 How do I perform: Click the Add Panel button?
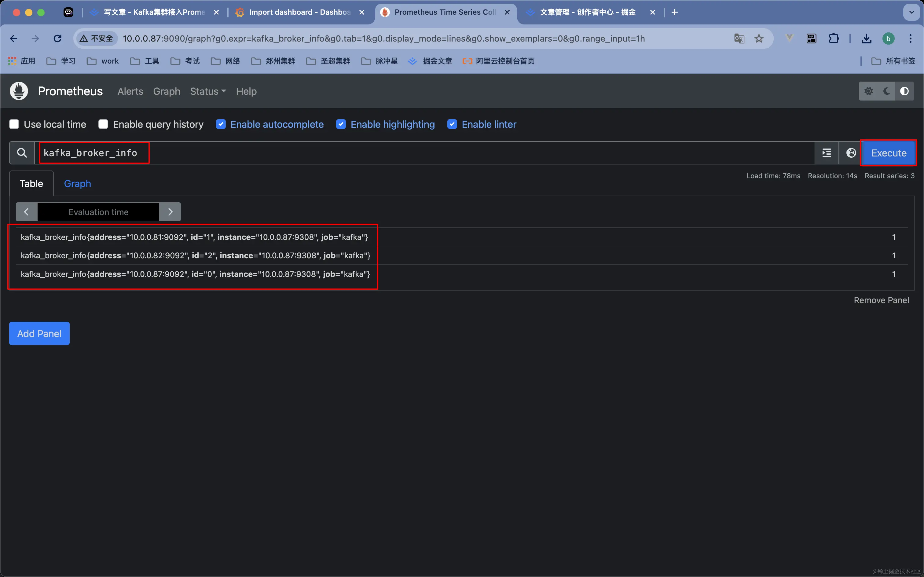point(39,333)
